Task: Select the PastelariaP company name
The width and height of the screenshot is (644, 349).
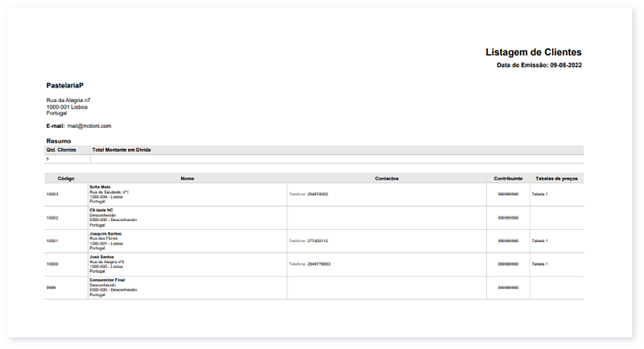Action: tap(65, 85)
